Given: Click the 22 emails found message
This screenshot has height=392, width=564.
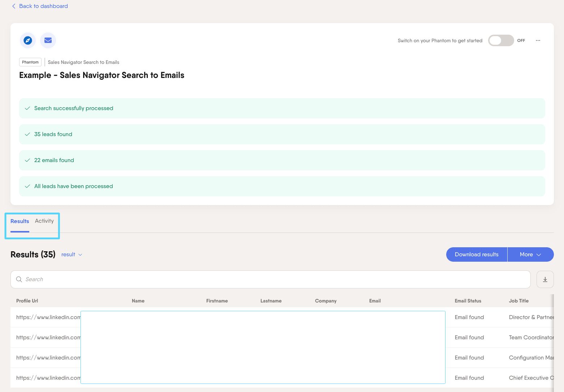Looking at the screenshot, I should (282, 160).
